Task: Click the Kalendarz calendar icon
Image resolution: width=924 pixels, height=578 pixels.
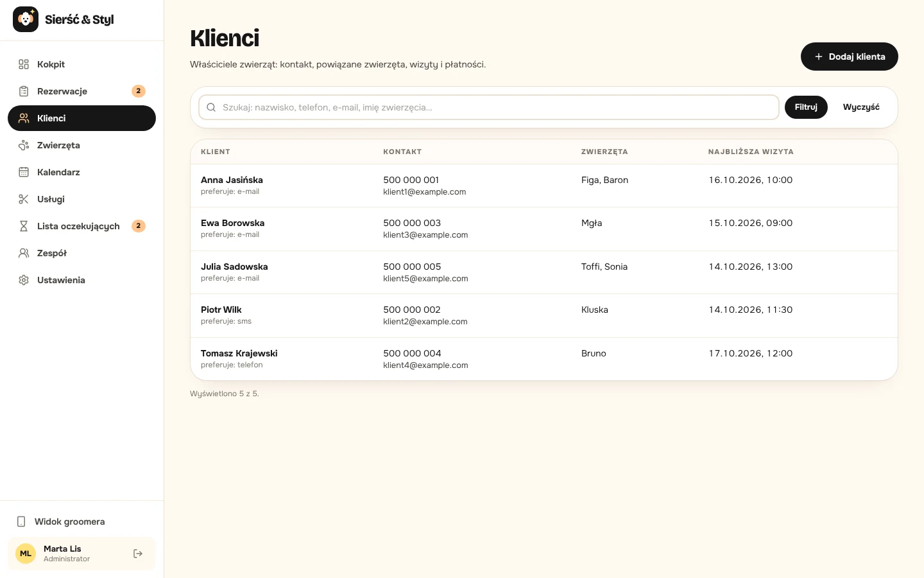Action: click(x=24, y=172)
